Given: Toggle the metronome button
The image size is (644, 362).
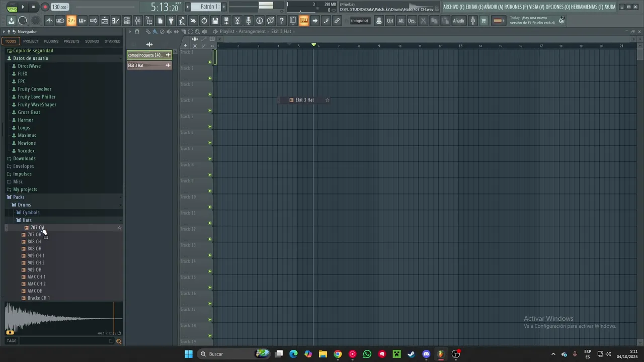Looking at the screenshot, I should click(49, 21).
